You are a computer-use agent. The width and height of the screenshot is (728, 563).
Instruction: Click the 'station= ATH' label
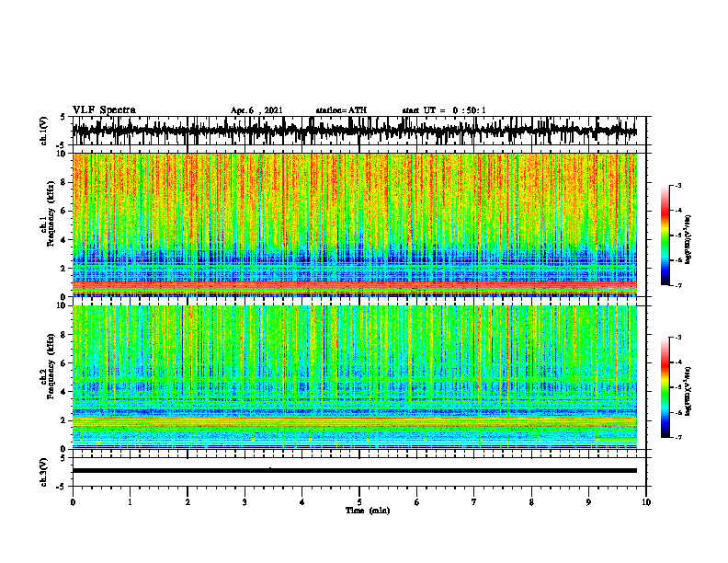click(x=341, y=110)
